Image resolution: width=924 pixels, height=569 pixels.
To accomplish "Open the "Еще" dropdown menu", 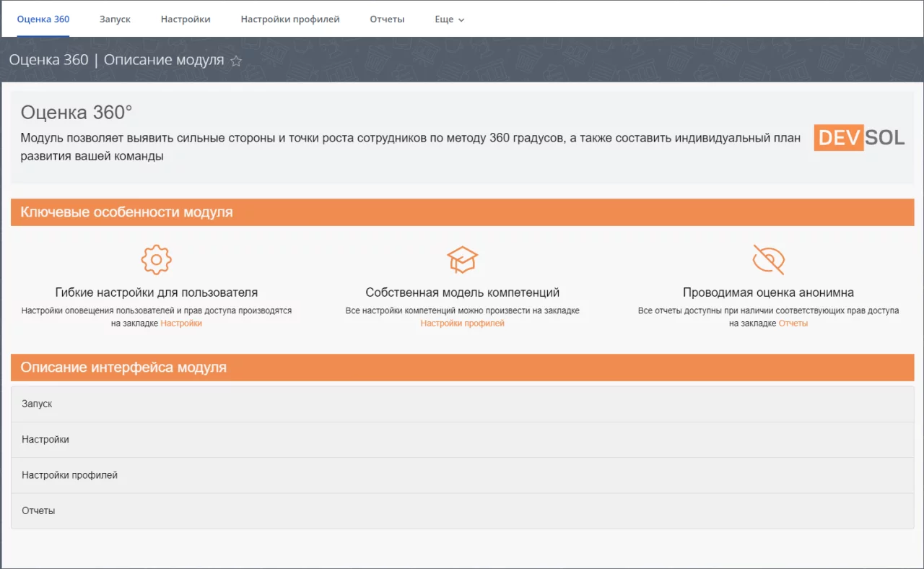I will (x=449, y=19).
